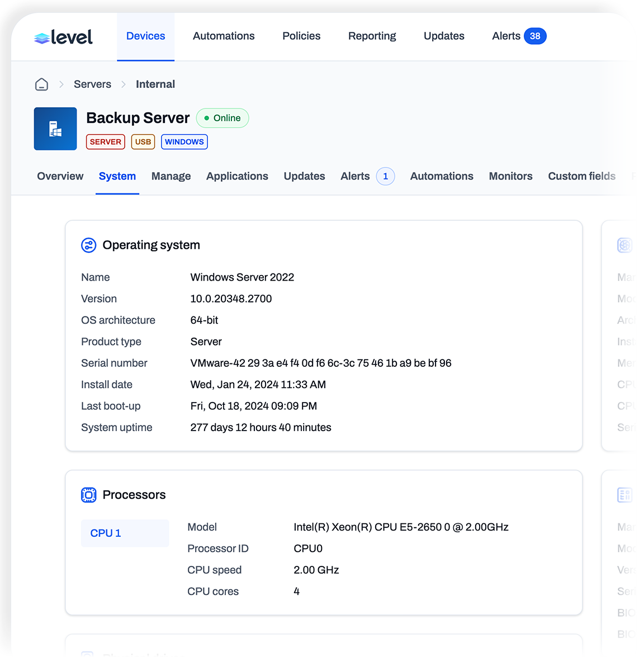
Task: Click the Alerts 38 count badge
Action: [535, 36]
